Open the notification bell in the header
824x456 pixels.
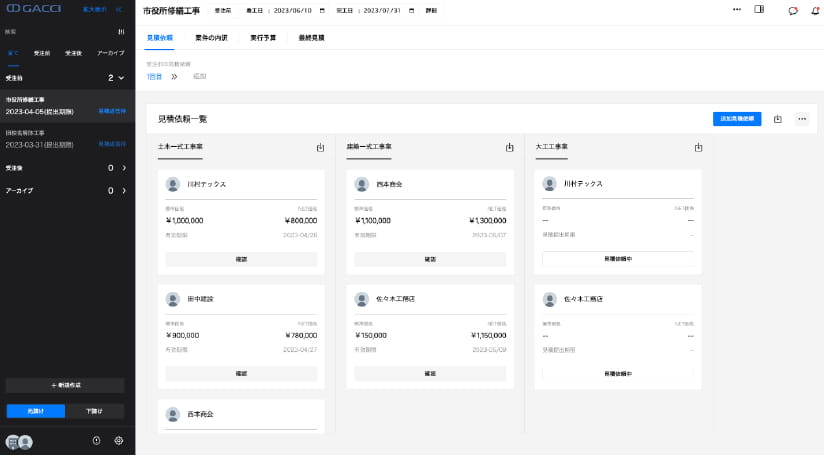[815, 10]
